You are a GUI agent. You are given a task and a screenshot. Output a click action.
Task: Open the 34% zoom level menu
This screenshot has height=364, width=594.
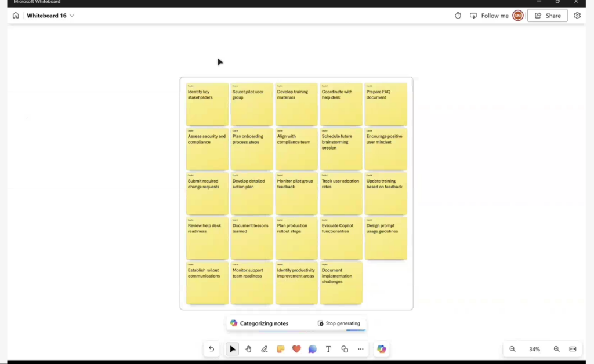tap(534, 349)
